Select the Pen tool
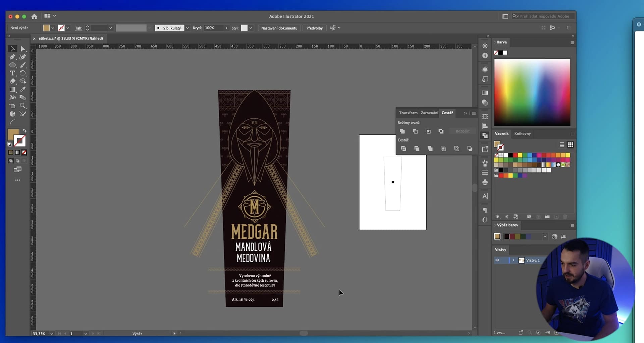Image resolution: width=644 pixels, height=343 pixels. click(12, 57)
